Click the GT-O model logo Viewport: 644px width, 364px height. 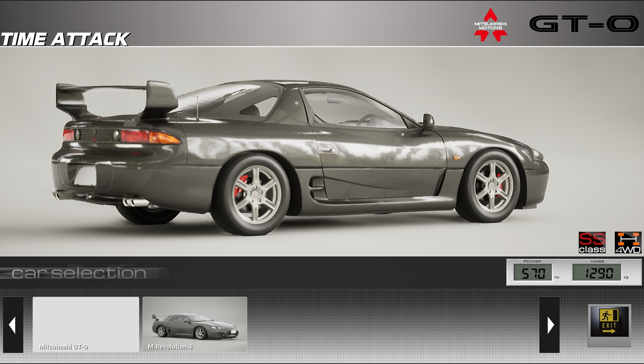click(584, 24)
